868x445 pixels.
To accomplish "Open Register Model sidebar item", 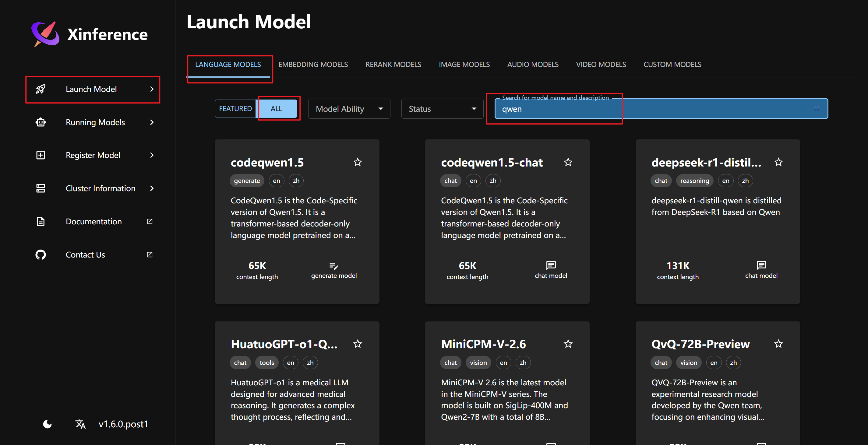I will 93,155.
